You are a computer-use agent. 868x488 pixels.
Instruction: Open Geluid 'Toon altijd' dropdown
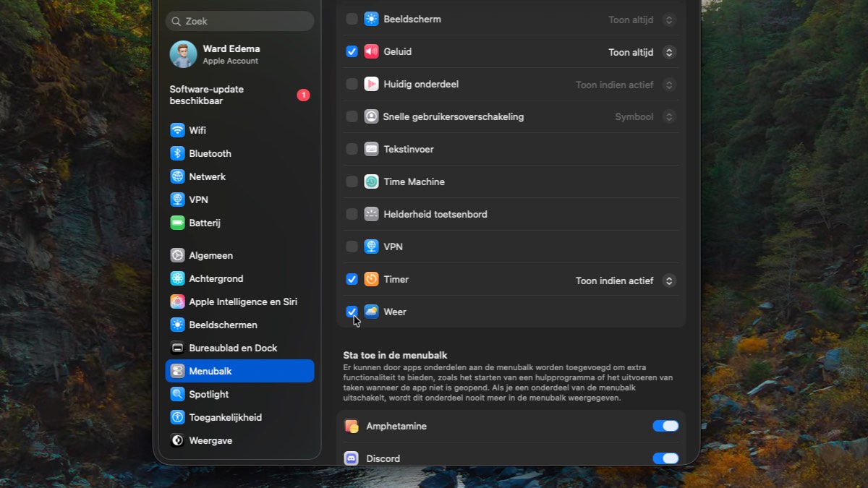pyautogui.click(x=642, y=52)
